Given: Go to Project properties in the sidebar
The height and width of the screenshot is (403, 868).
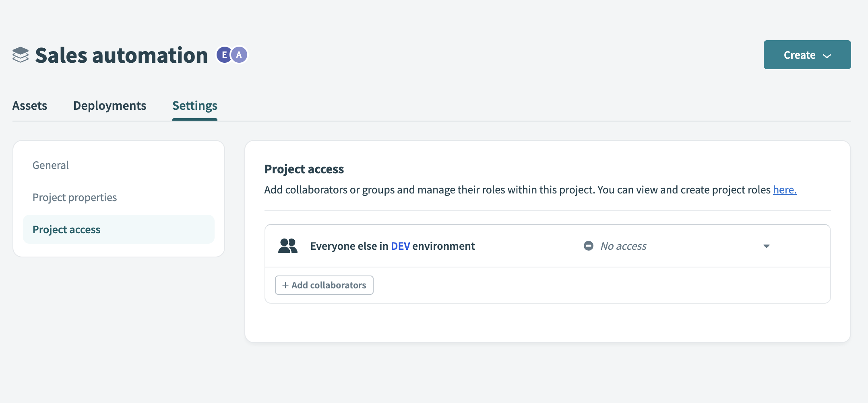Looking at the screenshot, I should pyautogui.click(x=74, y=197).
